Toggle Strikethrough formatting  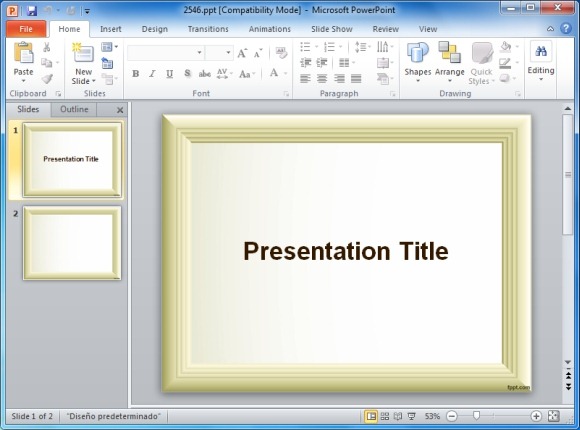(205, 74)
